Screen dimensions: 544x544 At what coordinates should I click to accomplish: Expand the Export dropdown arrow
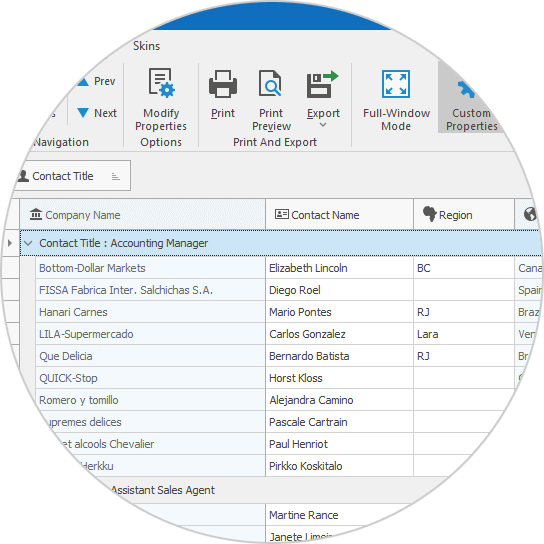tap(323, 125)
